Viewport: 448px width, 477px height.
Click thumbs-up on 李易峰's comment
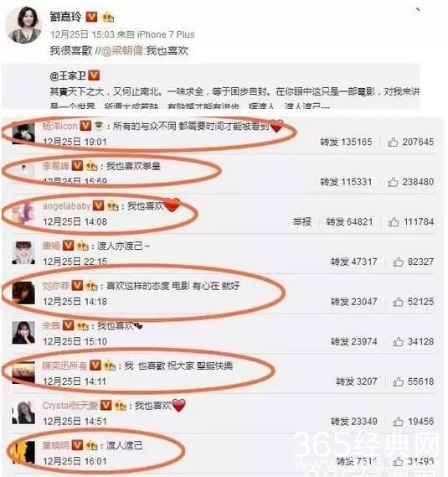393,182
